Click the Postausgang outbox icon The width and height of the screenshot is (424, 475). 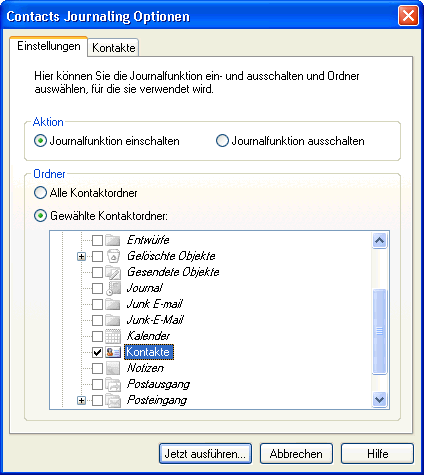[113, 384]
